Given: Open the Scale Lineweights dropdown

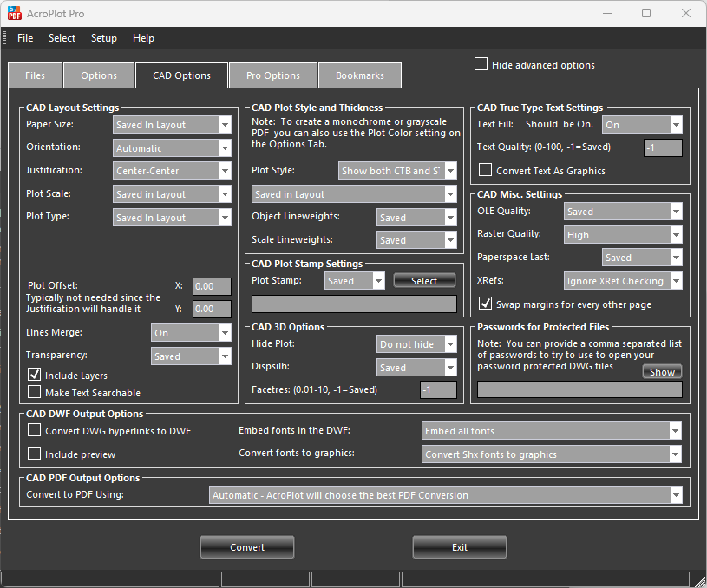Looking at the screenshot, I should (416, 240).
